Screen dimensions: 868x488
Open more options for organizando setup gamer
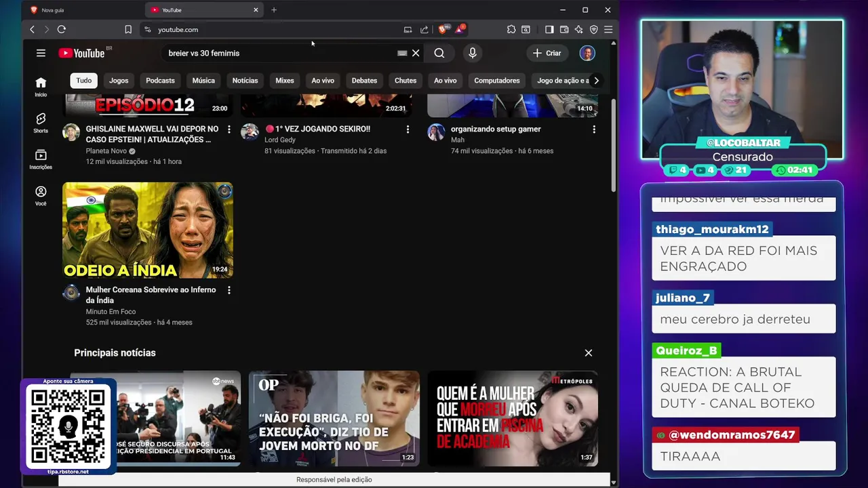[593, 129]
